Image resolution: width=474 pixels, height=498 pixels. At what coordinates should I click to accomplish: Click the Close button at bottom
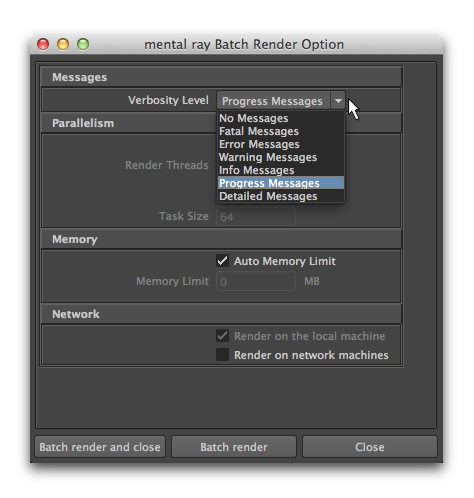tap(369, 447)
